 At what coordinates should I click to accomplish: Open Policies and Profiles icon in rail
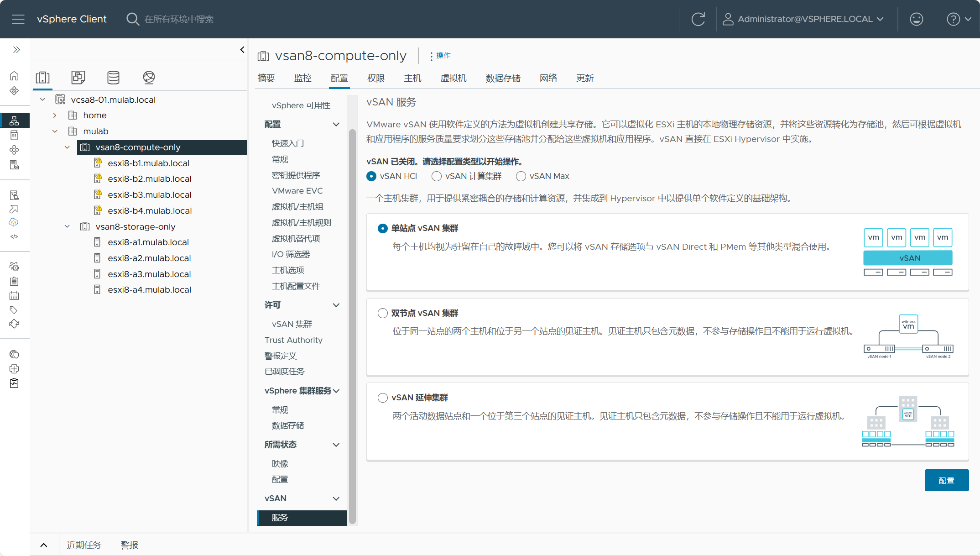click(14, 195)
